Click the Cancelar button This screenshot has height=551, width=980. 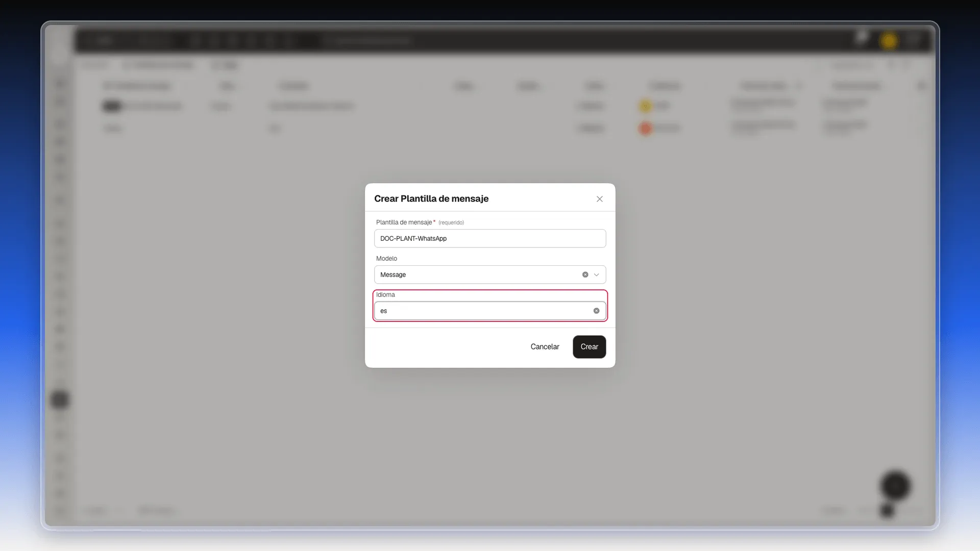pos(545,347)
